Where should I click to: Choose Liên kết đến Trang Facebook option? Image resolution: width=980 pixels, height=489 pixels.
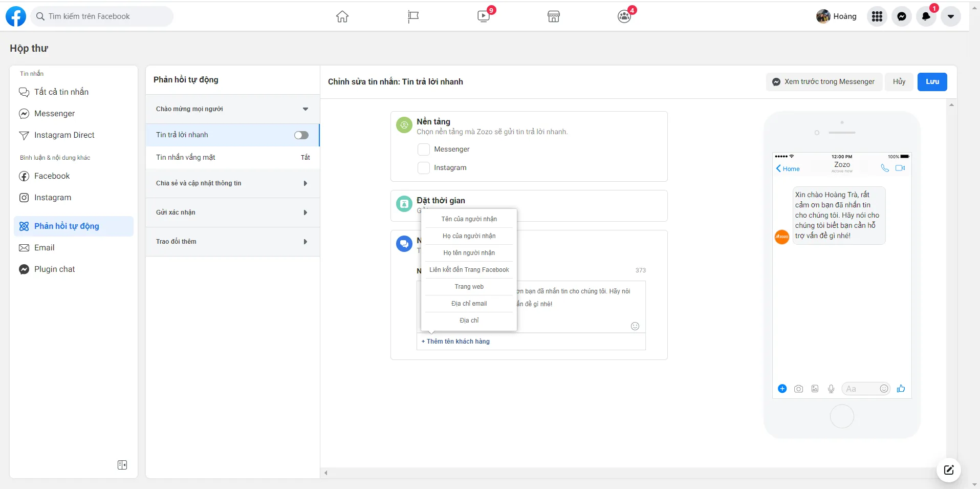pos(469,270)
